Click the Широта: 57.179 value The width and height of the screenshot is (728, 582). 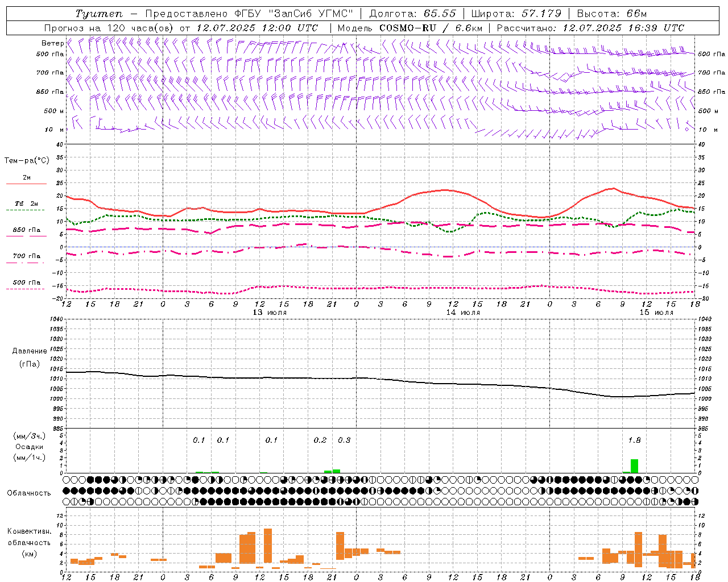point(516,14)
